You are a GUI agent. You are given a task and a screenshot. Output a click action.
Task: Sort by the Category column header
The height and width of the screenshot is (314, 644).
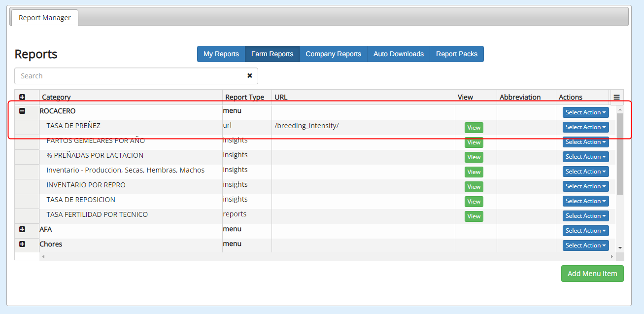[56, 97]
